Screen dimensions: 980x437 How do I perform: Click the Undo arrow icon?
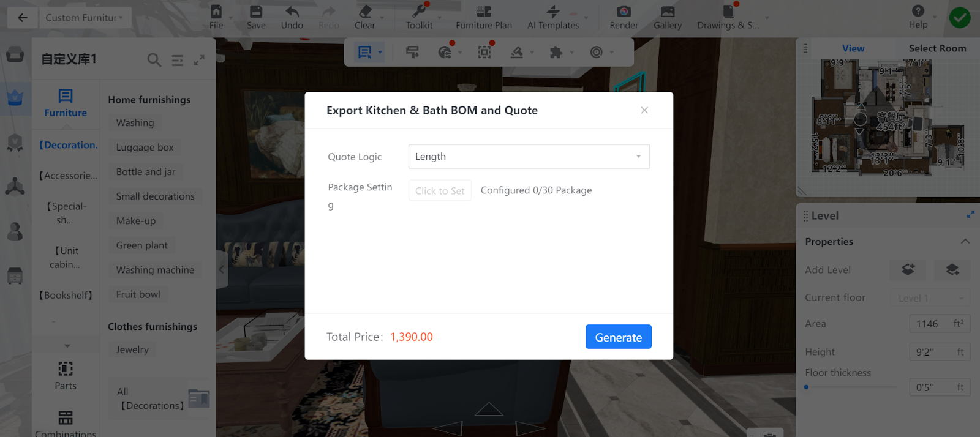point(292,12)
